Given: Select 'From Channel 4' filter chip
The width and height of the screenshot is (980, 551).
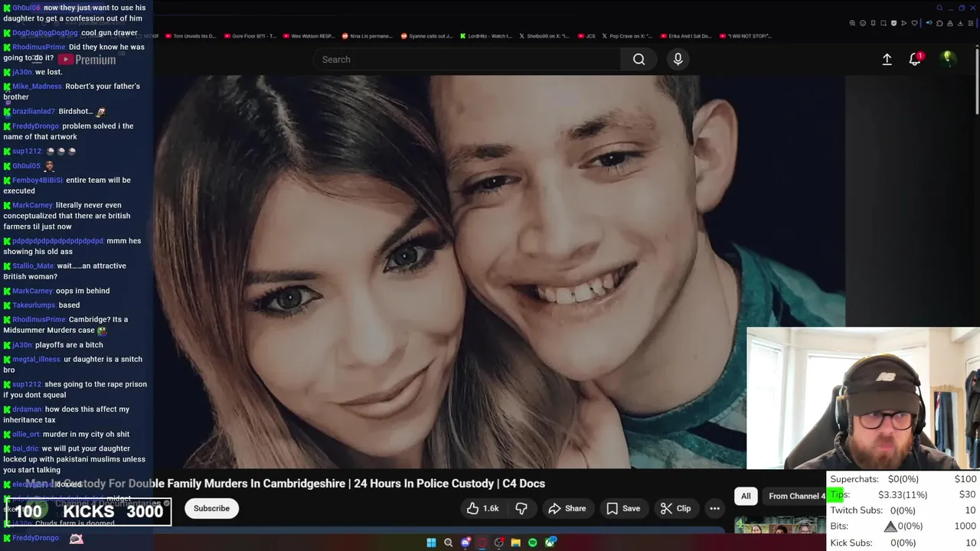Looking at the screenshot, I should (x=796, y=496).
